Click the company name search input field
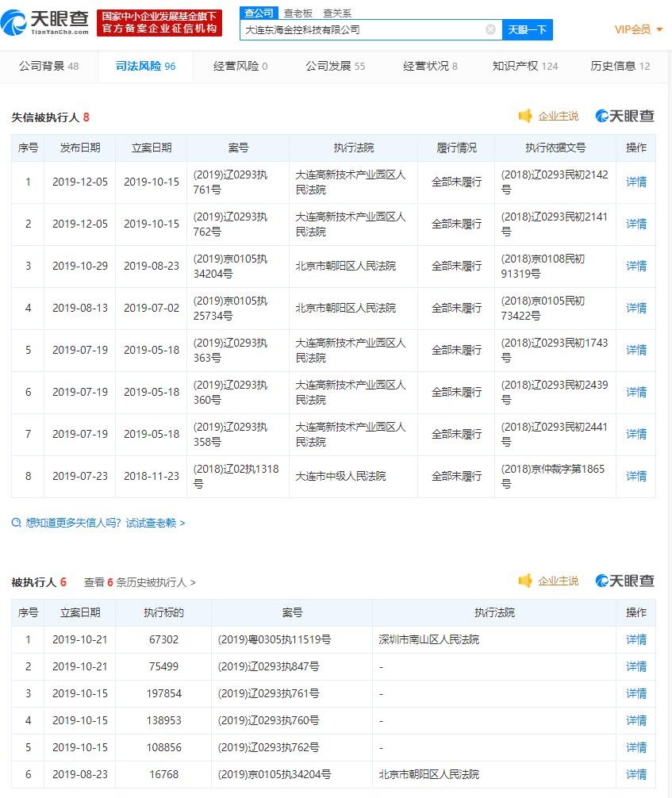 click(x=361, y=29)
